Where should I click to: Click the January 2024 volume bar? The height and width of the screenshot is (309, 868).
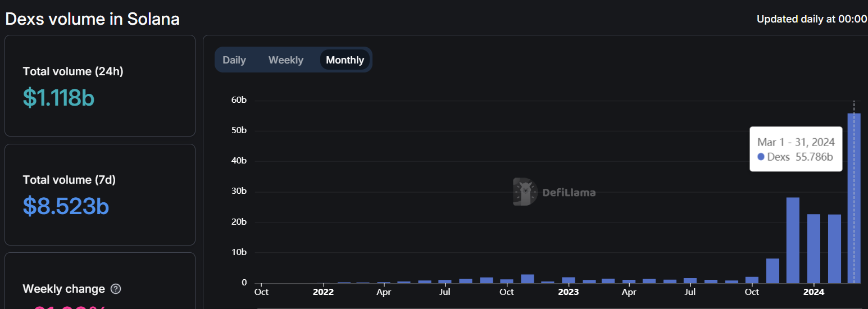pos(813,249)
